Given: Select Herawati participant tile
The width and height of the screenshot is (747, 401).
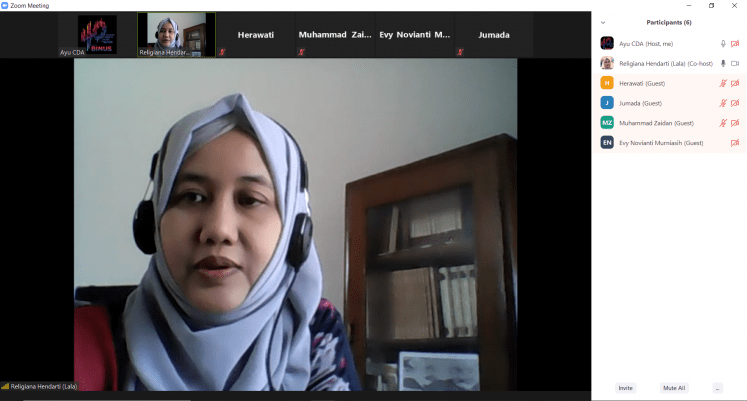Looking at the screenshot, I should click(x=256, y=35).
